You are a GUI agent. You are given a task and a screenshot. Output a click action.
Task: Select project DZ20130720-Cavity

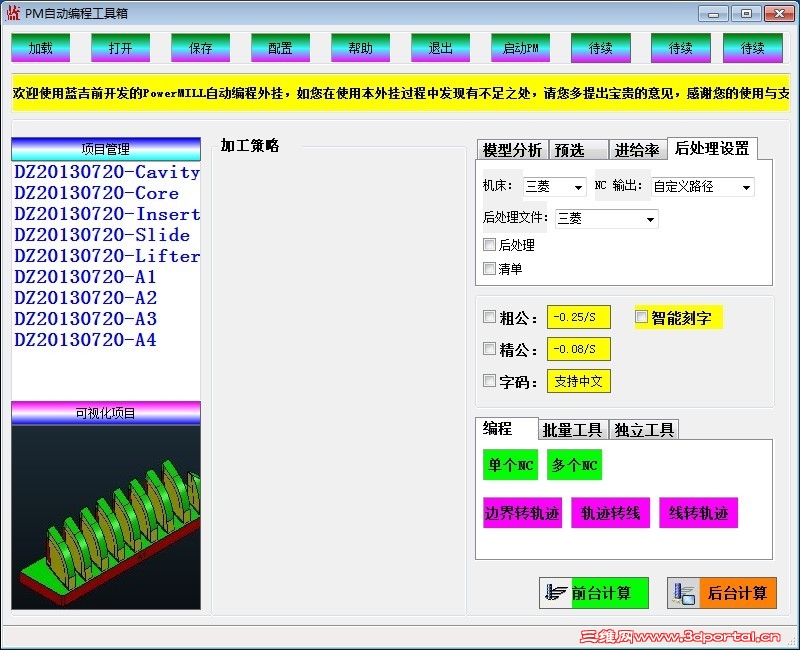tap(107, 172)
